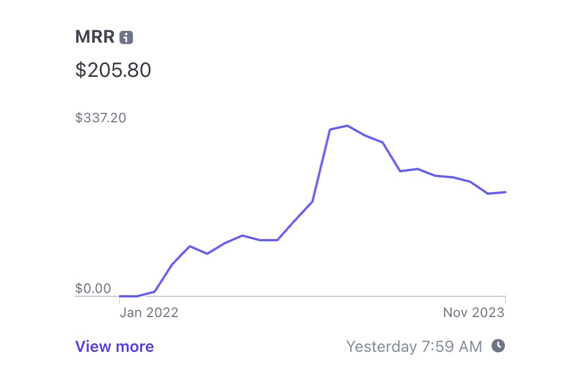Click the rightmost end of the MRR line
Image resolution: width=588 pixels, height=367 pixels.
[x=506, y=192]
